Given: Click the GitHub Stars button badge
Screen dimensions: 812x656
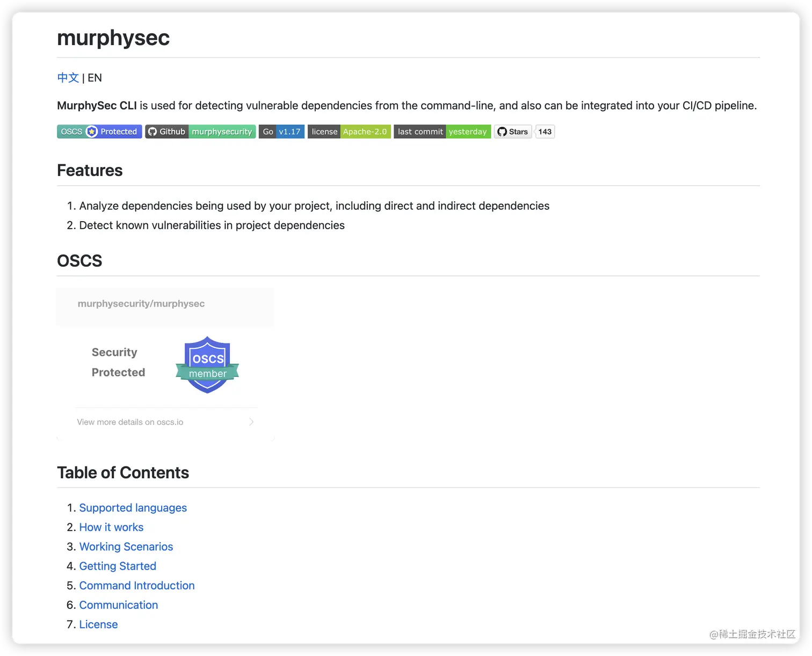Looking at the screenshot, I should 513,132.
